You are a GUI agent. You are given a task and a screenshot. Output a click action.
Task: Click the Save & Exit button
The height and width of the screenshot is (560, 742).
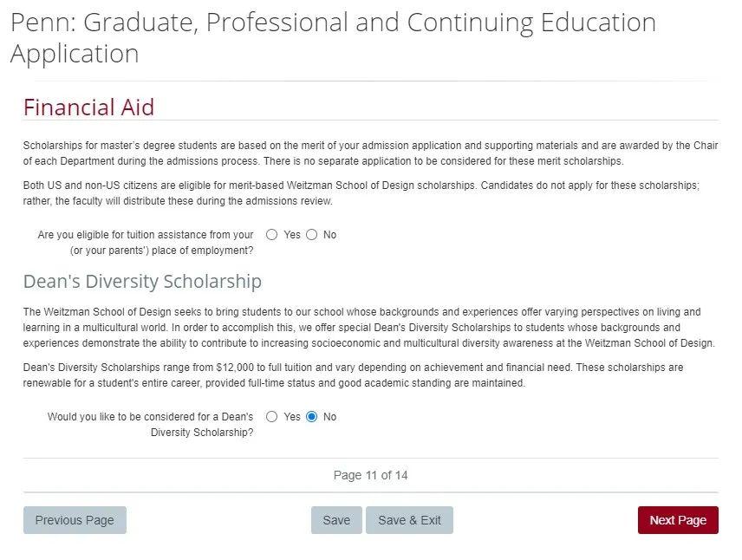tap(409, 520)
